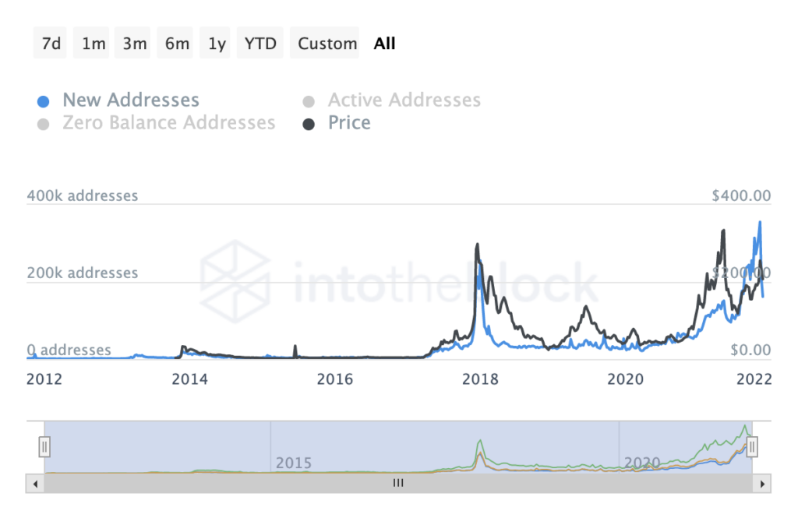Toggle the Price series legend
The width and height of the screenshot is (798, 532).
pyautogui.click(x=337, y=123)
